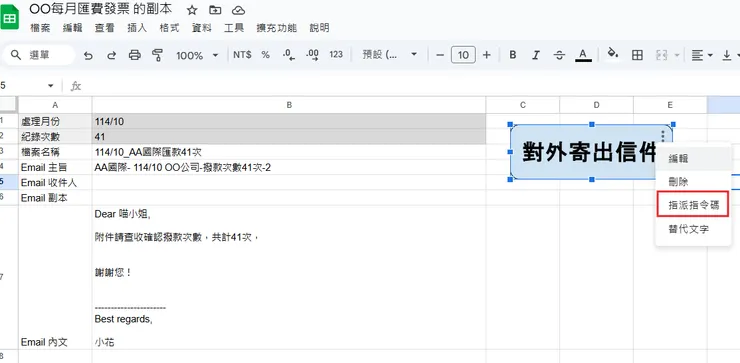Click the Google Sheets home icon
Image resolution: width=740 pixels, height=363 pixels.
coord(9,17)
